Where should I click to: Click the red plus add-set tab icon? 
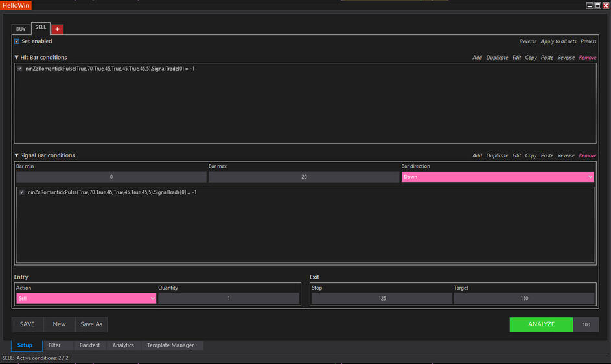[x=57, y=29]
